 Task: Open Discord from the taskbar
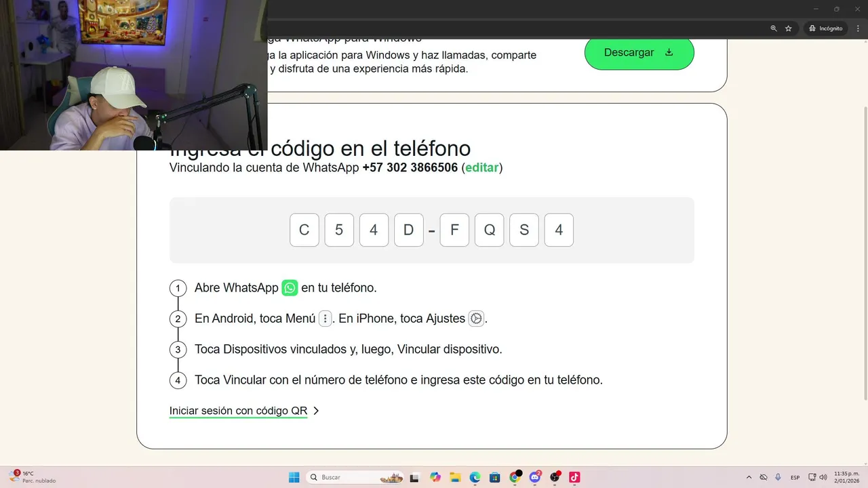point(535,477)
